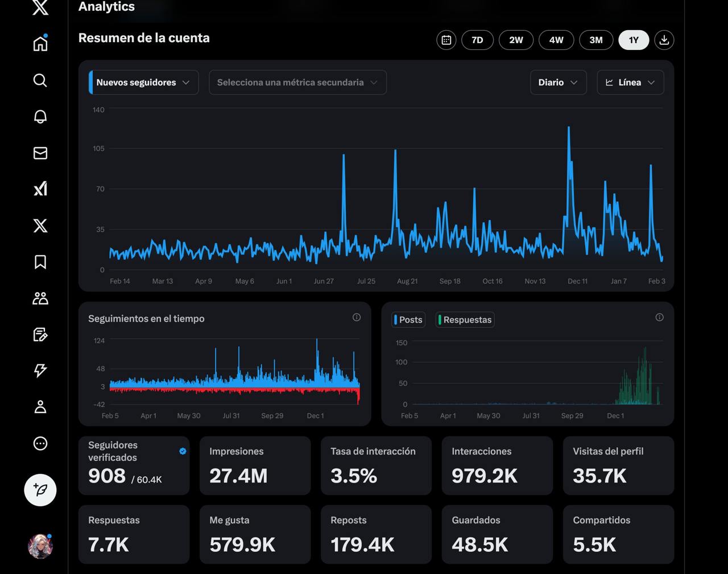Open Me gusta metric card
728x574 pixels.
[x=255, y=534]
